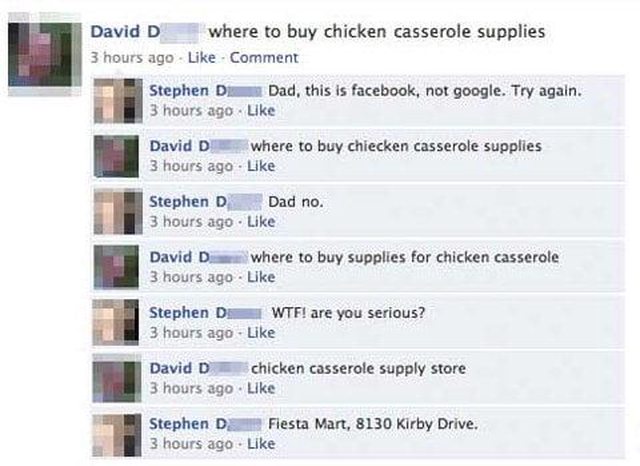Screen dimensions: 640x466
Task: Click David D's name on the main post
Action: pyautogui.click(x=145, y=32)
